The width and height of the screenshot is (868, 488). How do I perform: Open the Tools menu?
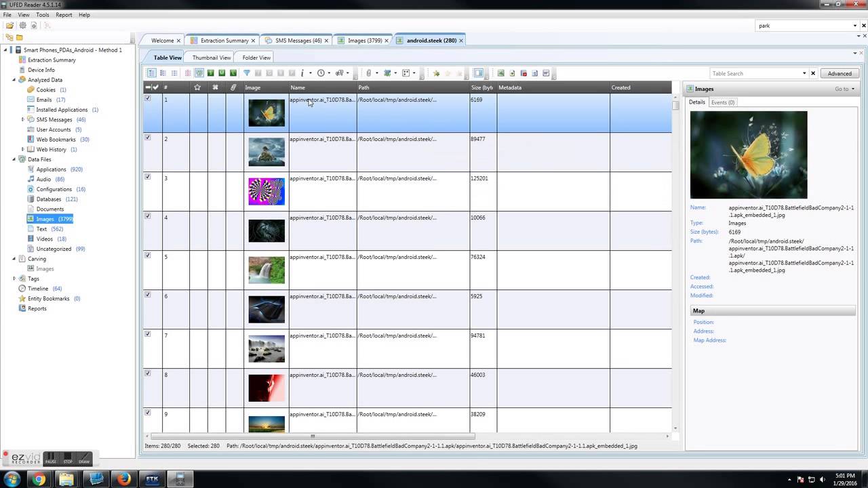(42, 14)
